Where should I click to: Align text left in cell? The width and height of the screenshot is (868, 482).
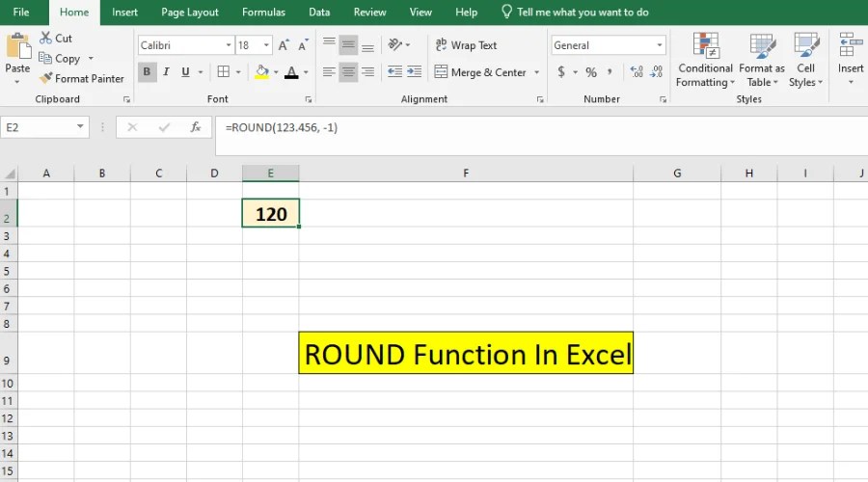pyautogui.click(x=329, y=72)
